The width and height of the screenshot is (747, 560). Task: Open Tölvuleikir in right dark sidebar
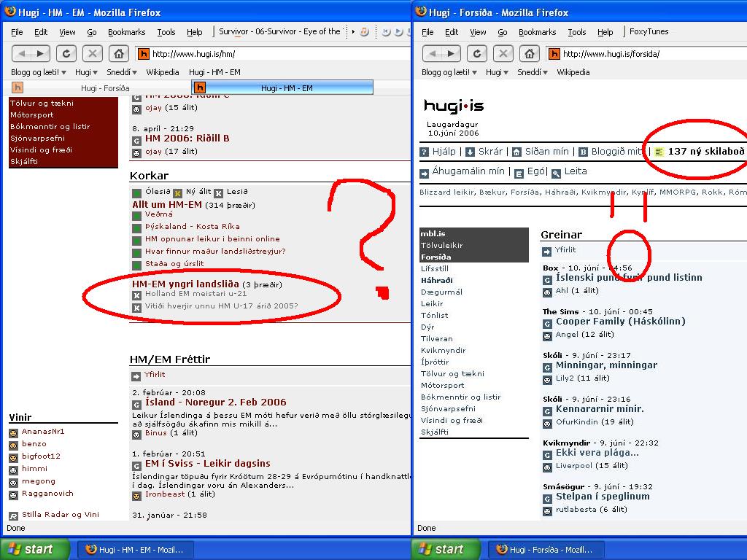[x=441, y=245]
